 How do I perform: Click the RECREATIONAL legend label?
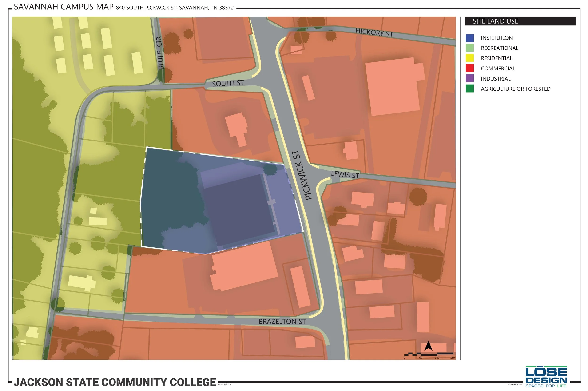click(499, 48)
